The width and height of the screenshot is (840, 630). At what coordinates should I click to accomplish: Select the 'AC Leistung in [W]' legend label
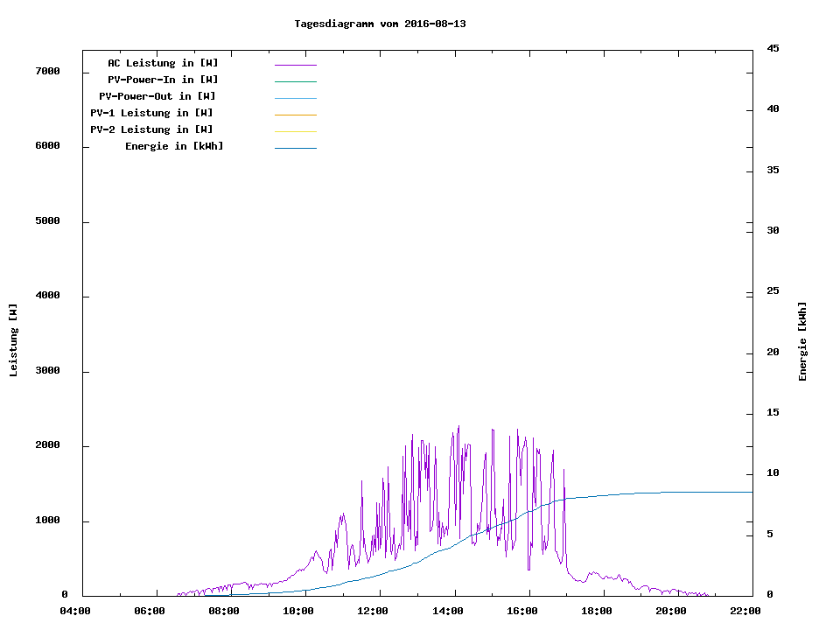tap(163, 63)
